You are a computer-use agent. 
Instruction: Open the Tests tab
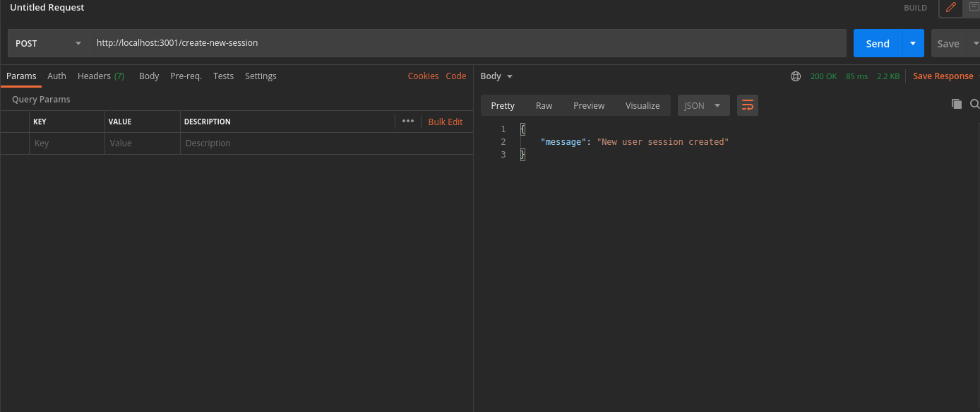coord(223,76)
